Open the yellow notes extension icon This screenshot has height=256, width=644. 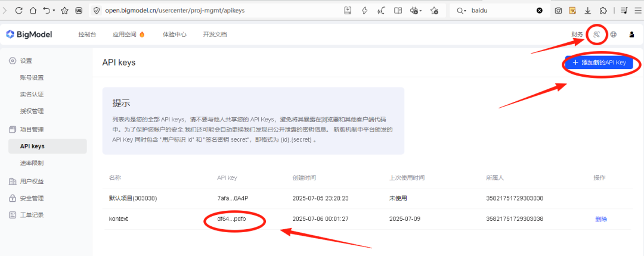[x=572, y=11]
